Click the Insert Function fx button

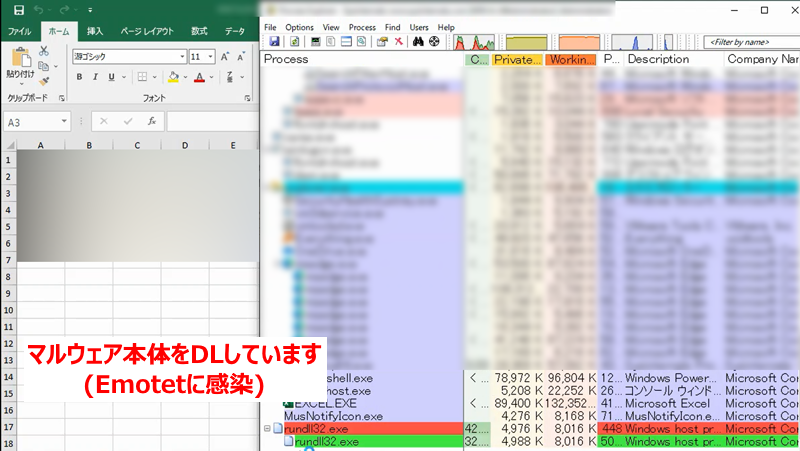[152, 121]
